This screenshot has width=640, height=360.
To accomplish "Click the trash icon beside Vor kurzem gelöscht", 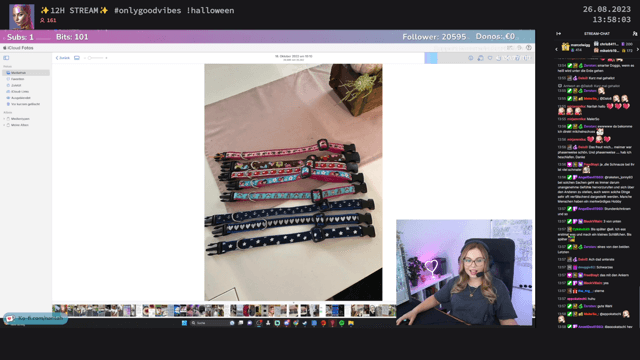I will coord(8,104).
